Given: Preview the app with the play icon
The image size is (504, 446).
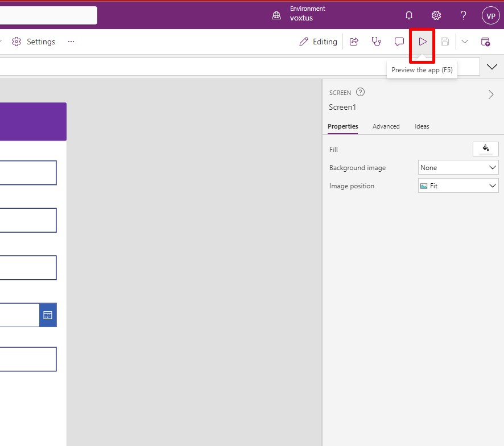Looking at the screenshot, I should coord(422,42).
